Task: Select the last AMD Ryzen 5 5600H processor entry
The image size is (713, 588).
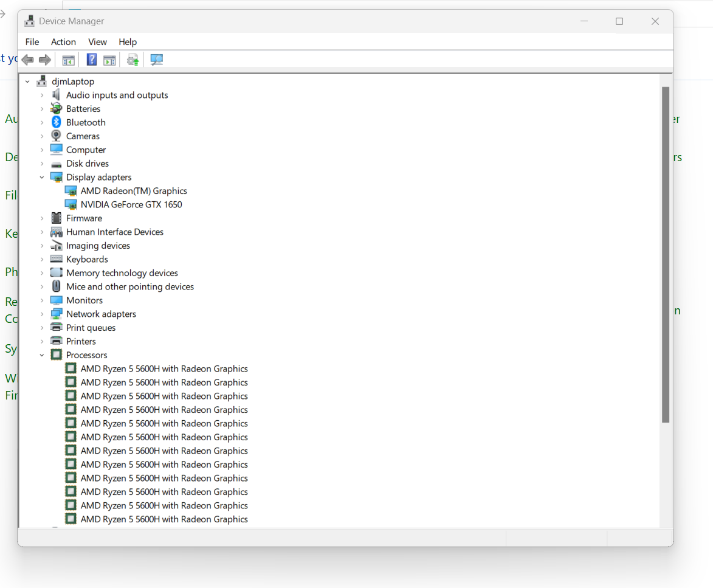Action: click(x=164, y=519)
